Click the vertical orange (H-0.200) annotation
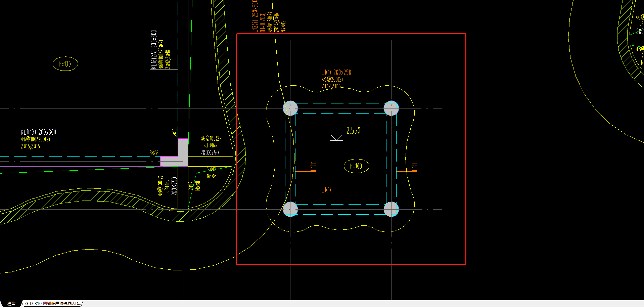Image resolution: width=644 pixels, height=307 pixels. (263, 22)
